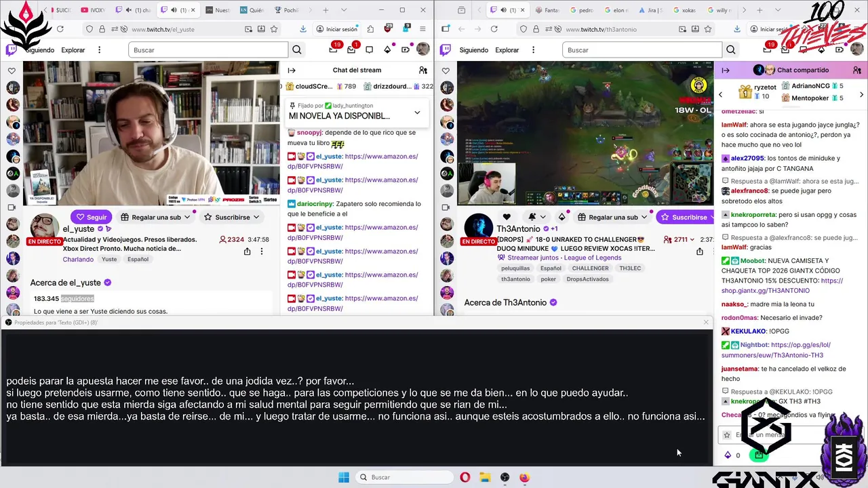Open File Explorer from taskbar
The image size is (868, 488).
click(x=485, y=477)
